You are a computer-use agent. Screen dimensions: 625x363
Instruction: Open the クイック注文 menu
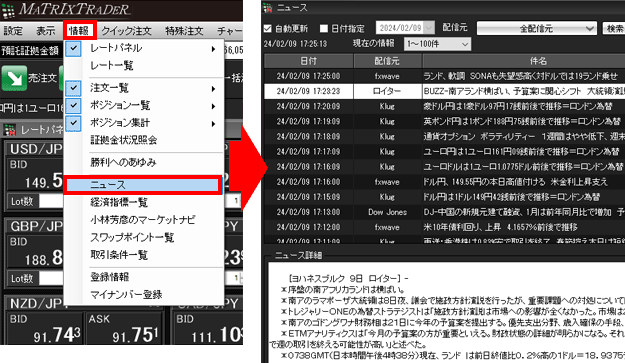pos(126,31)
